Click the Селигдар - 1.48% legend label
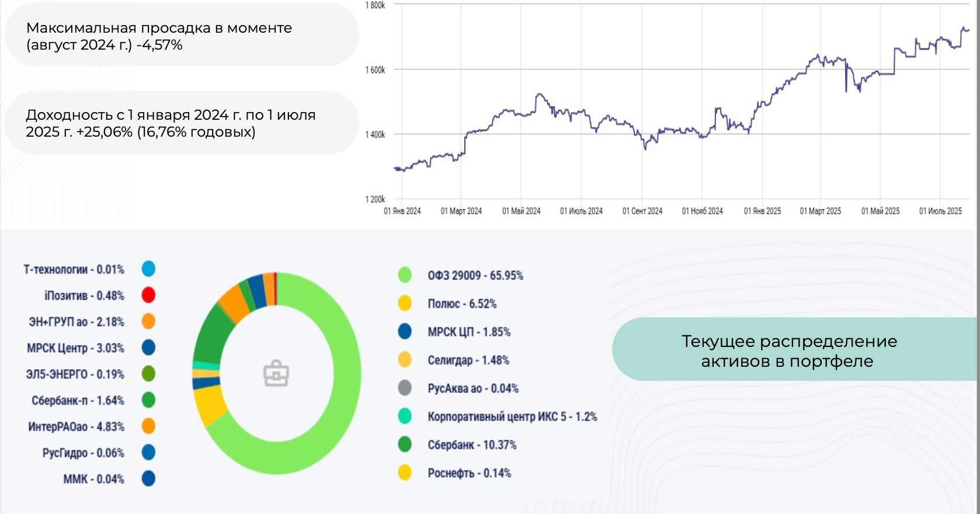This screenshot has width=980, height=514. click(x=468, y=360)
